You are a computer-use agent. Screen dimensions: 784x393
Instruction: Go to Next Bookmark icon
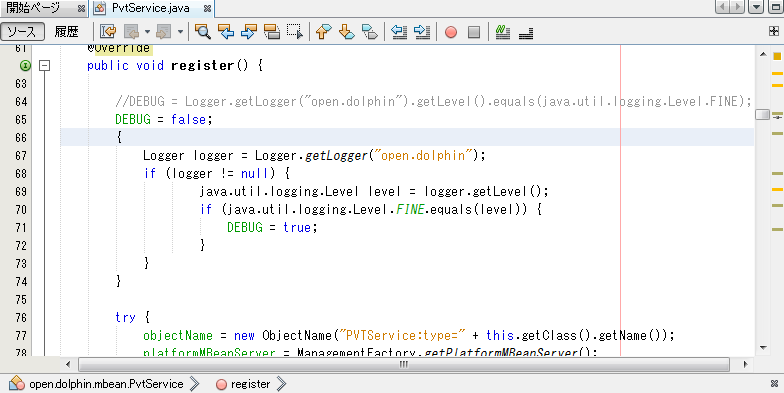(x=346, y=32)
